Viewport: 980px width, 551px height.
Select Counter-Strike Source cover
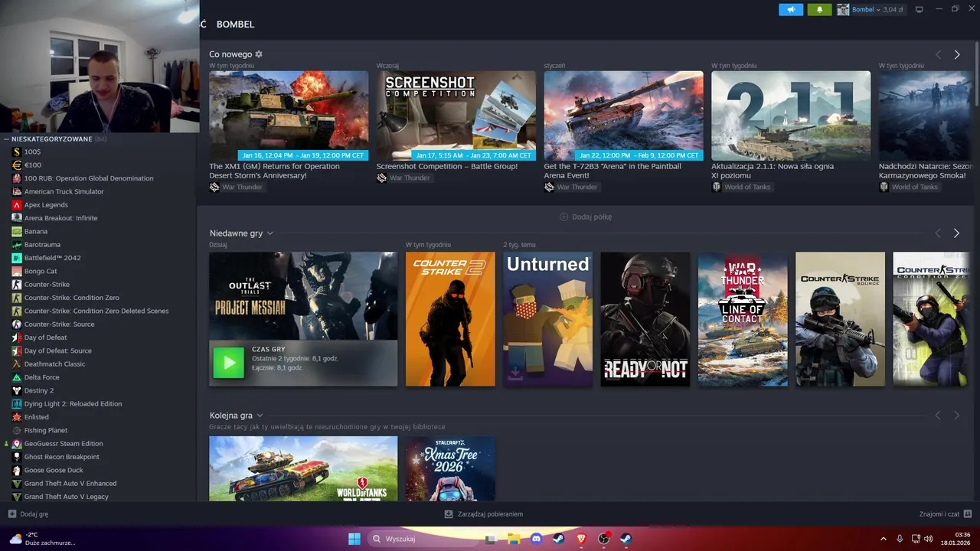pyautogui.click(x=840, y=319)
